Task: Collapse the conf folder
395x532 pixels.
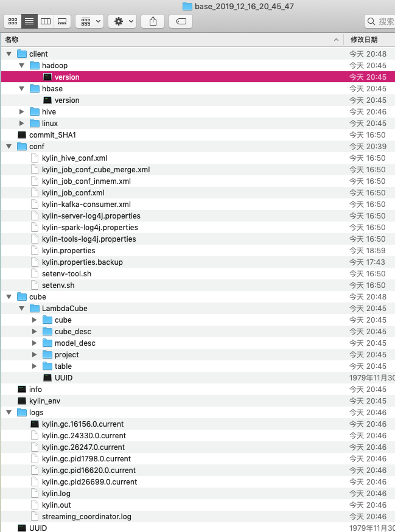Action: click(x=9, y=147)
